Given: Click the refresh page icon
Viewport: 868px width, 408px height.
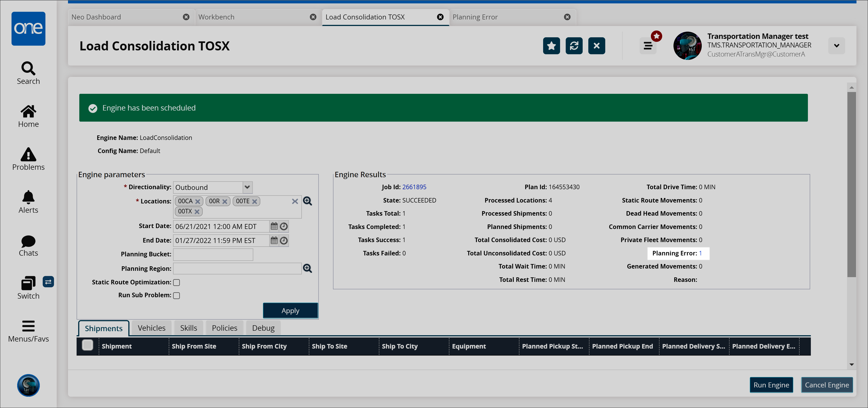Looking at the screenshot, I should (x=574, y=45).
